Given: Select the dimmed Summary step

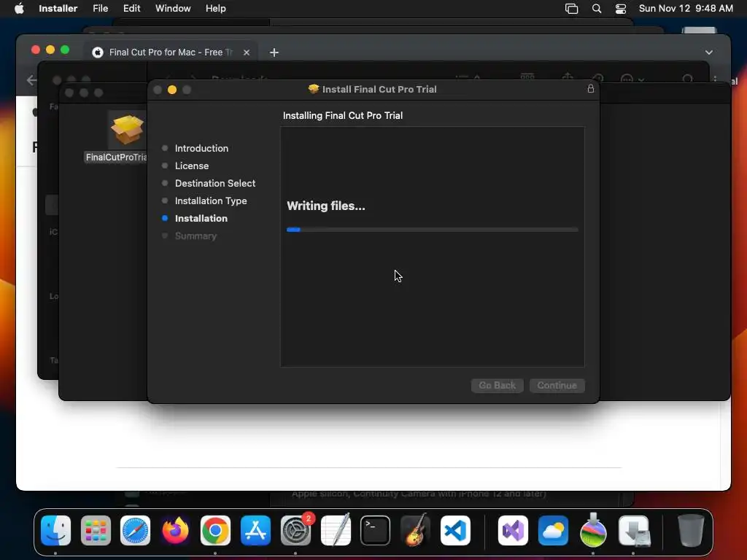Looking at the screenshot, I should [x=196, y=236].
